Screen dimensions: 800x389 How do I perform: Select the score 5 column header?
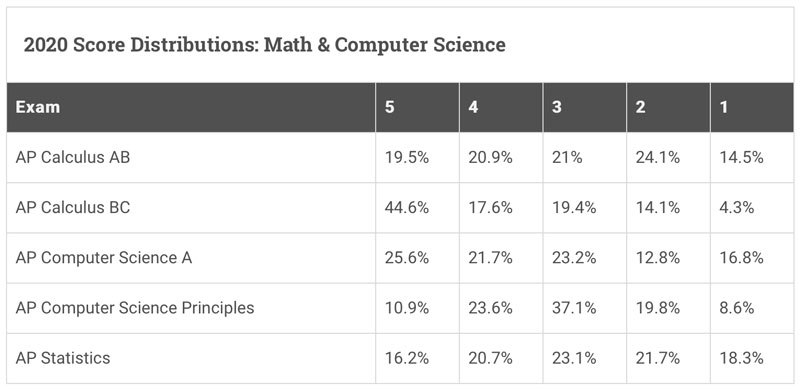click(x=417, y=107)
